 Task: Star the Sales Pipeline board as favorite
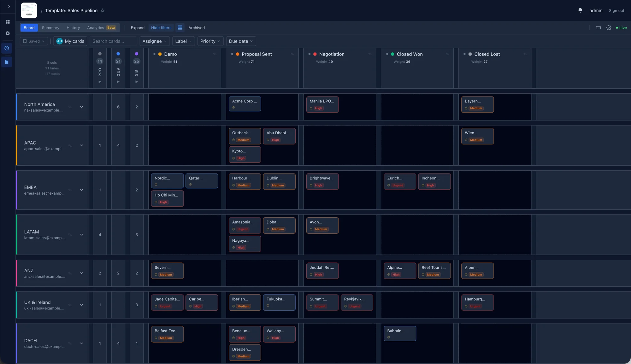(x=103, y=10)
